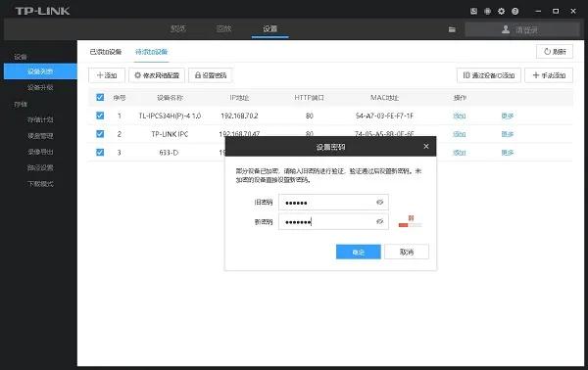Image resolution: width=588 pixels, height=370 pixels.
Task: Uncheck the row 3 633-D checkbox
Action: pos(100,152)
